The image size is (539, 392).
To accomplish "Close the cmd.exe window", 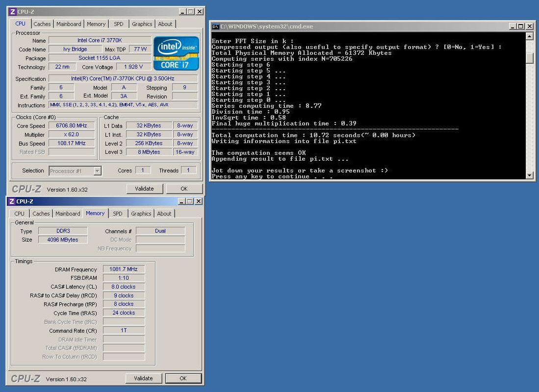I will click(x=530, y=26).
